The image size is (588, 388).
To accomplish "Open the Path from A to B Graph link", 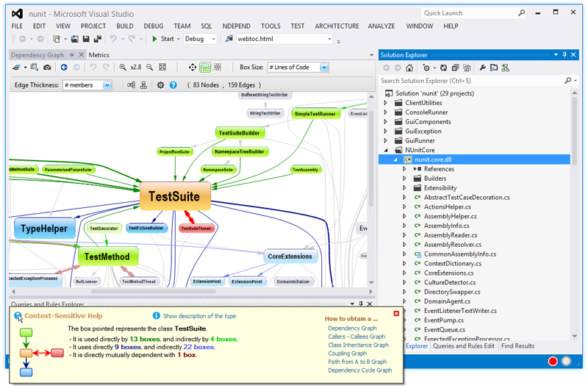I will point(357,362).
